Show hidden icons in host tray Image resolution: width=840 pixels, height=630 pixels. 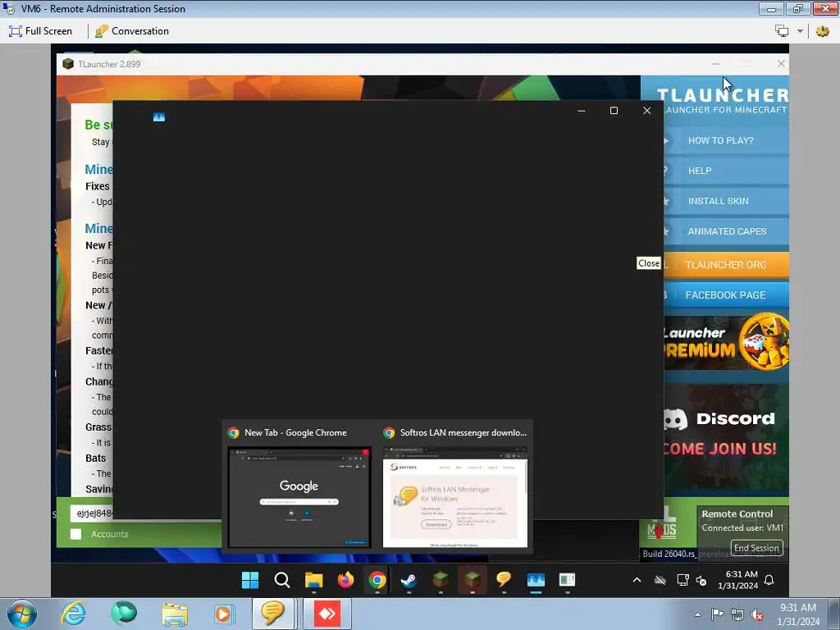(697, 614)
